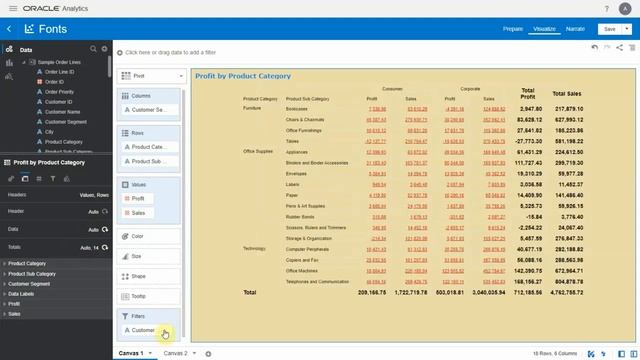Click the Color drop target
The image size is (640, 360).
click(149, 236)
